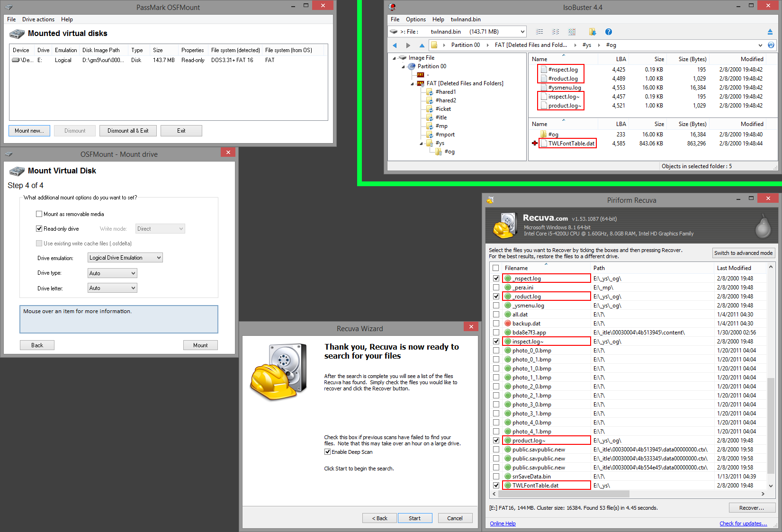Go forward using IsoBuster's right arrow
782x532 pixels.
click(x=408, y=45)
